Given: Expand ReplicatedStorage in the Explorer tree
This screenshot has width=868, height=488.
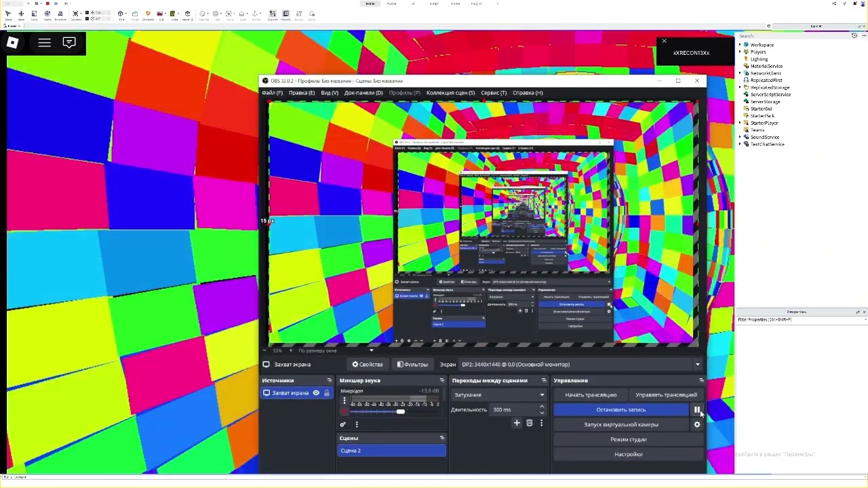Looking at the screenshot, I should 740,87.
